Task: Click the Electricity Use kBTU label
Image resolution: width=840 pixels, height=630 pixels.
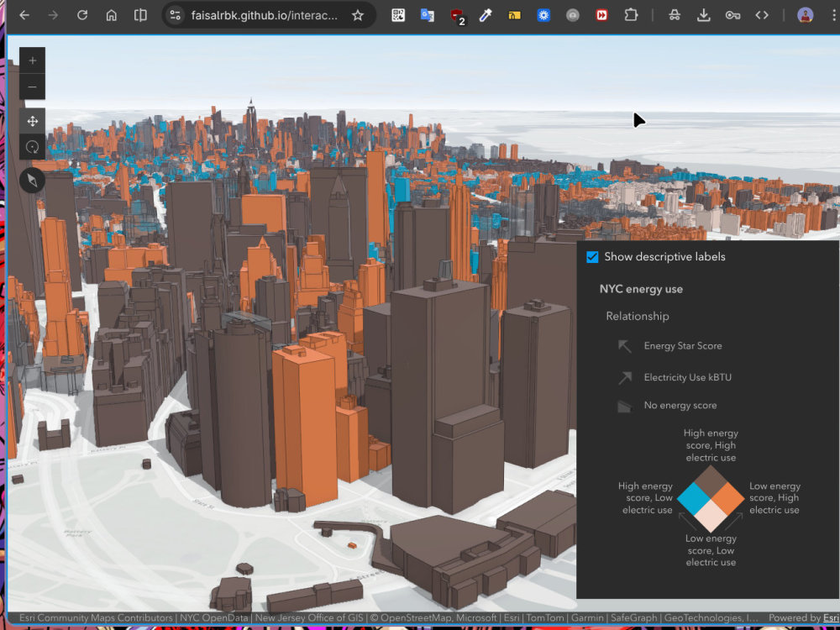Action: [687, 377]
